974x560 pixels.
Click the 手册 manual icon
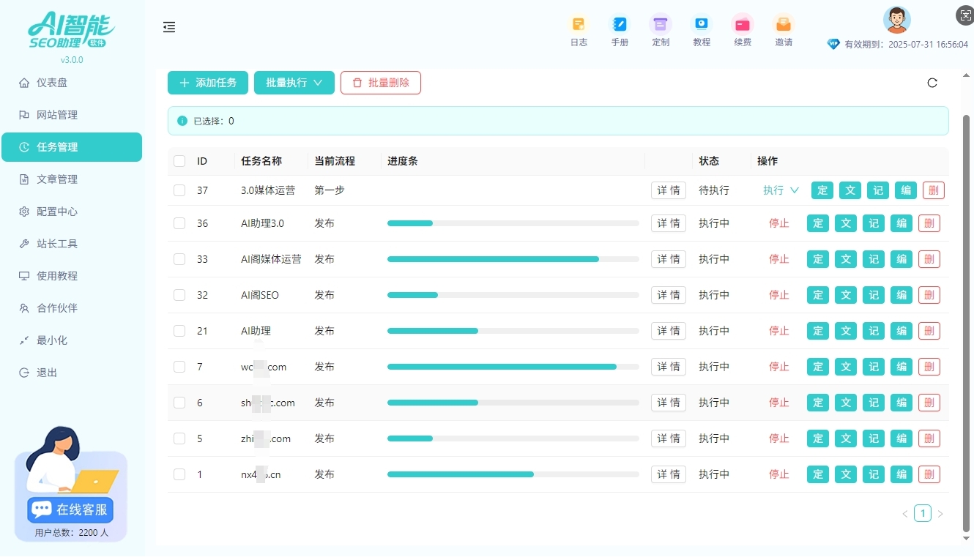[x=620, y=29]
